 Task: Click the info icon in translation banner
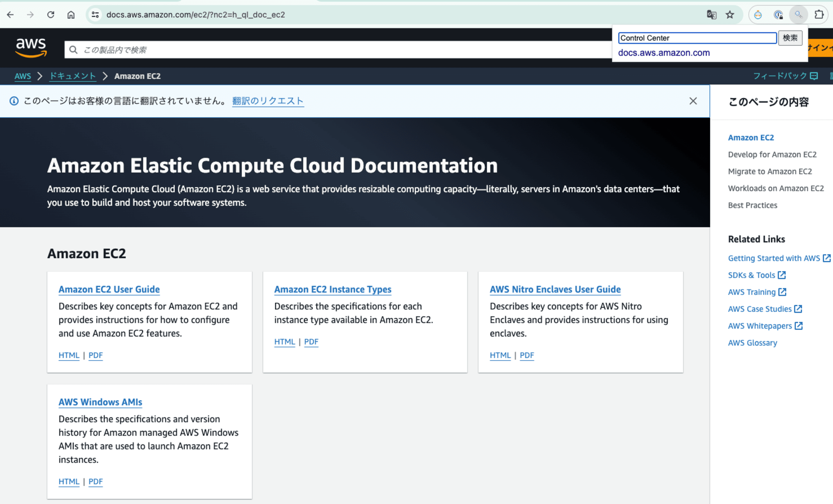pyautogui.click(x=14, y=101)
